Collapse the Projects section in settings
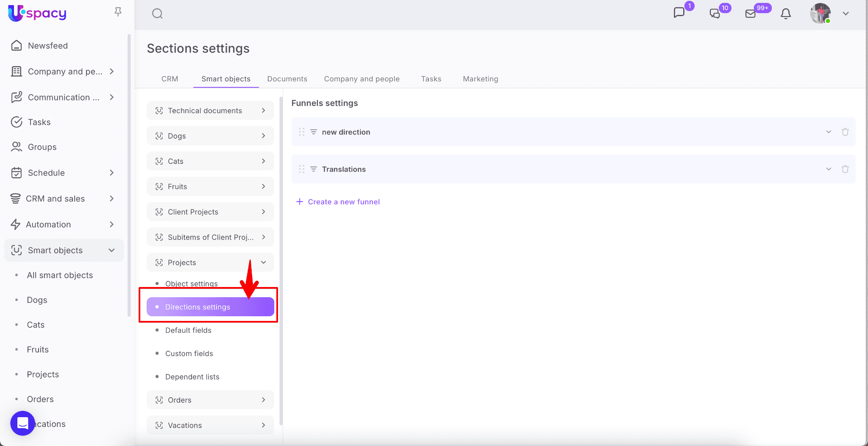Viewport: 868px width, 446px height. 263,262
